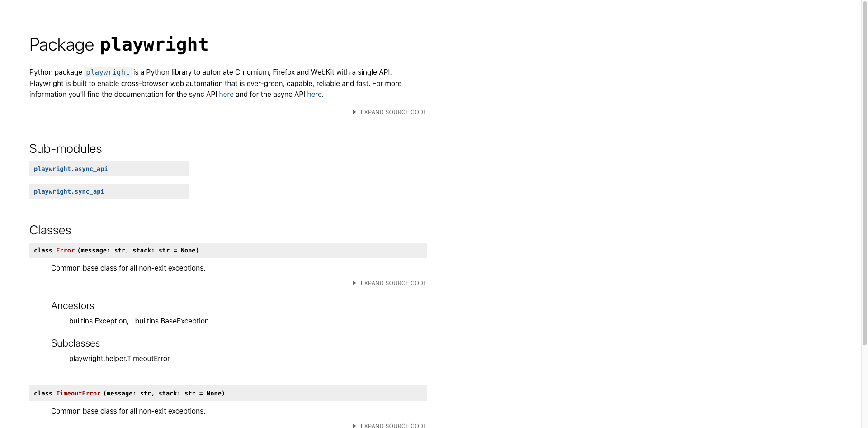Open the playwright.async_api sub-module
The width and height of the screenshot is (868, 428).
click(x=71, y=169)
